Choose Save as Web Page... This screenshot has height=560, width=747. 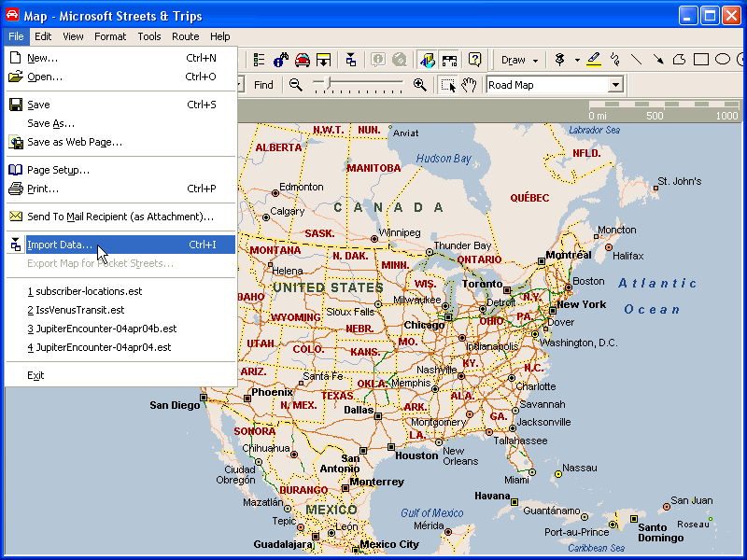(x=121, y=142)
